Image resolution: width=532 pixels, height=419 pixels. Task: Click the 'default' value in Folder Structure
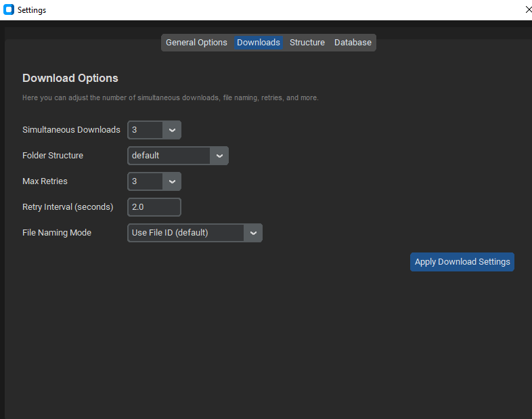tap(146, 156)
